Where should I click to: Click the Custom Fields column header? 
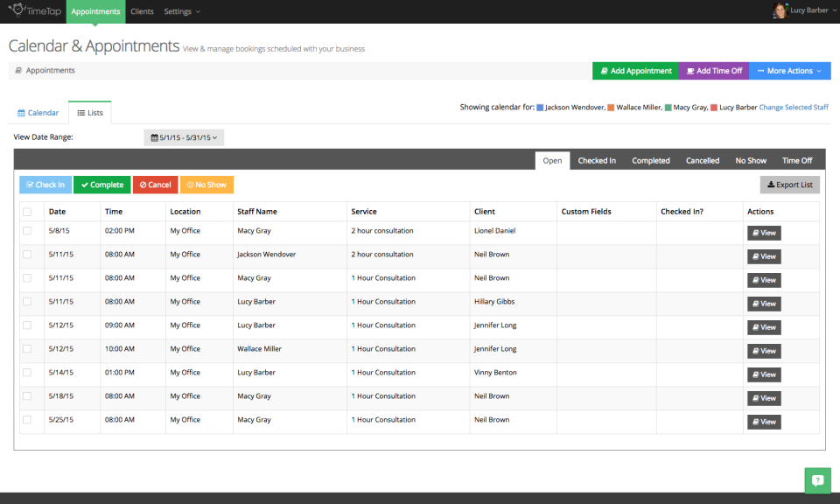pyautogui.click(x=586, y=212)
